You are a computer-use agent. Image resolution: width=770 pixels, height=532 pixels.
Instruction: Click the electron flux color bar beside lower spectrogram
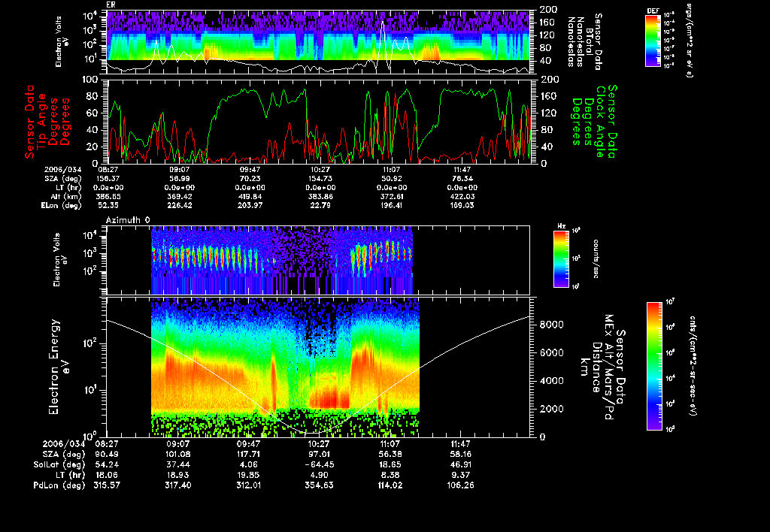click(x=654, y=366)
